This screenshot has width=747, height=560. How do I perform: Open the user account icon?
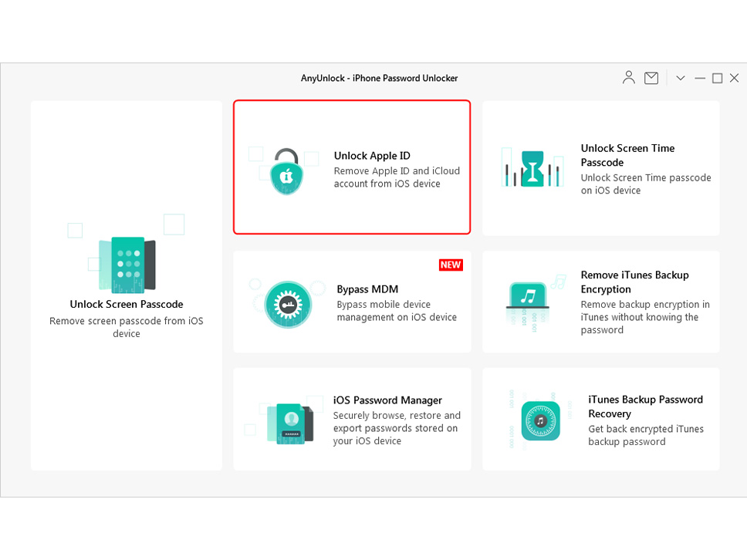coord(628,78)
